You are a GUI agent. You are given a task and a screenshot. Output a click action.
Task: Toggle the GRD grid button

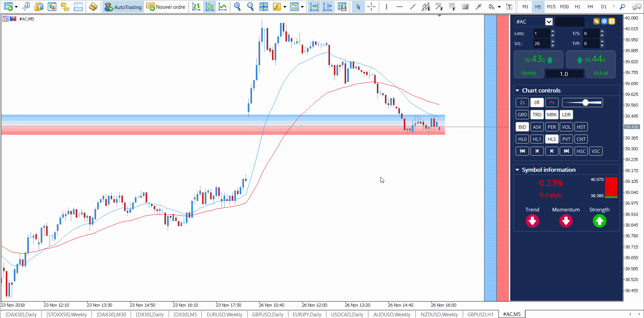pos(522,115)
